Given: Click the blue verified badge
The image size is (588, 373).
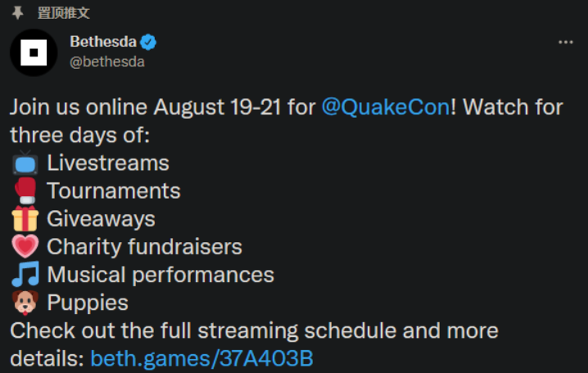Looking at the screenshot, I should tap(148, 42).
